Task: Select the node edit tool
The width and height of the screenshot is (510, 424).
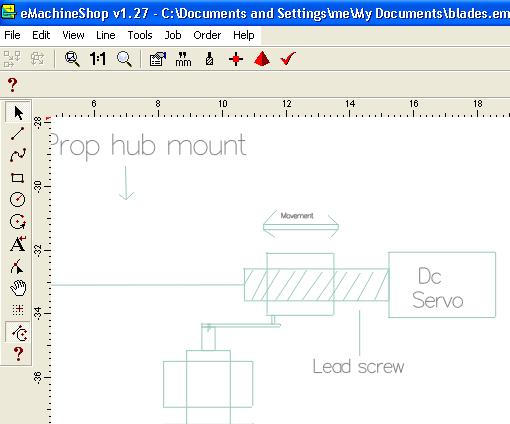Action: tap(18, 266)
